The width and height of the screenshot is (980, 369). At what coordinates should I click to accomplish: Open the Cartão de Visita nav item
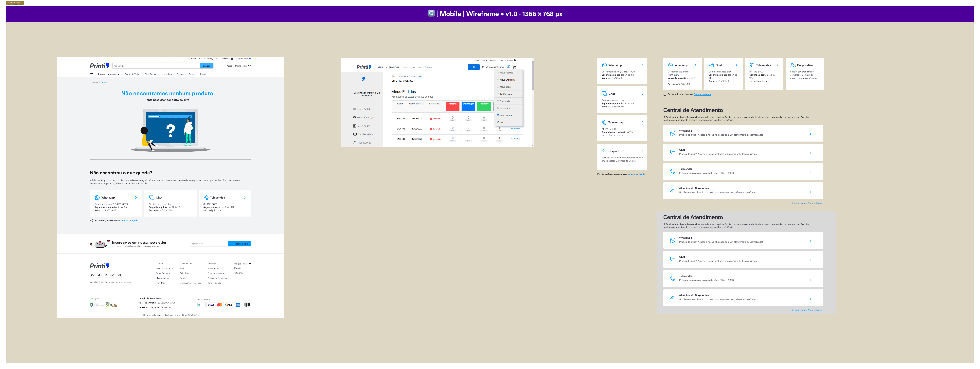coord(132,74)
